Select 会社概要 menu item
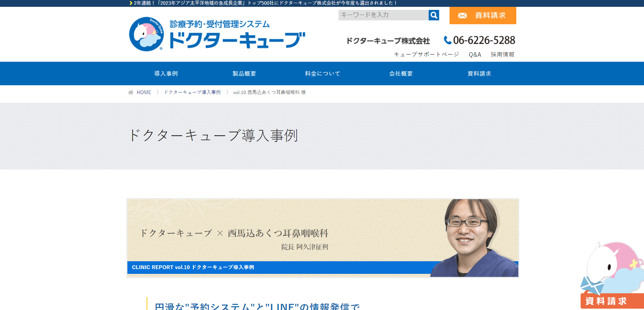This screenshot has width=644, height=310. tap(401, 74)
